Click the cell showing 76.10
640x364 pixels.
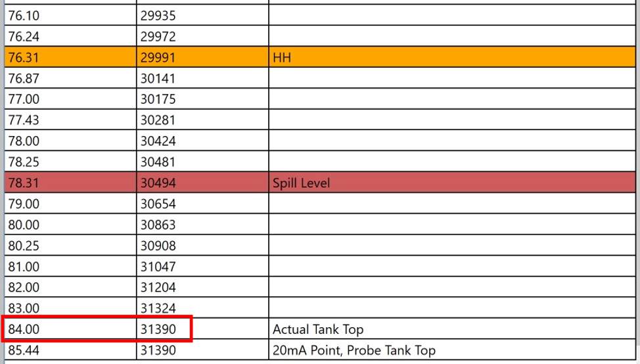click(70, 16)
